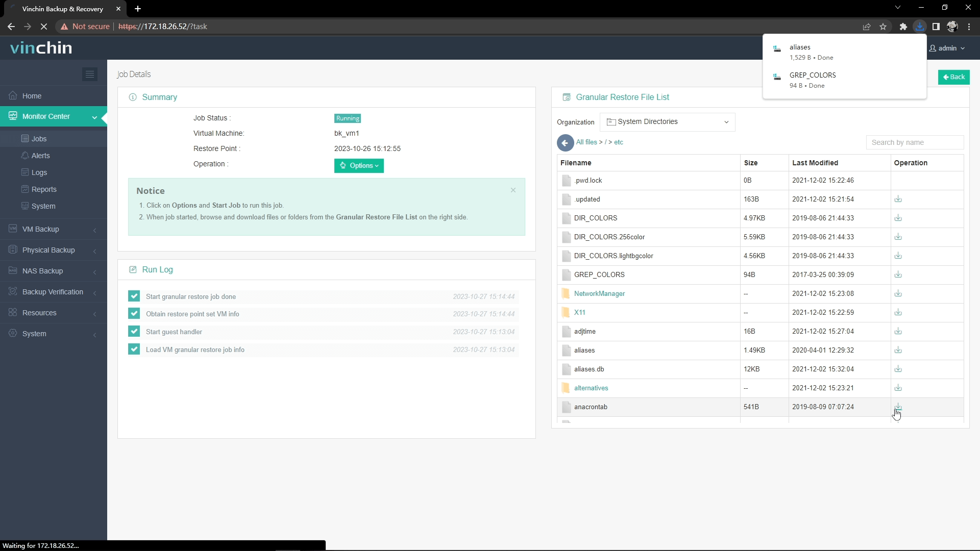
Task: Open the Options dropdown button
Action: coord(359,166)
